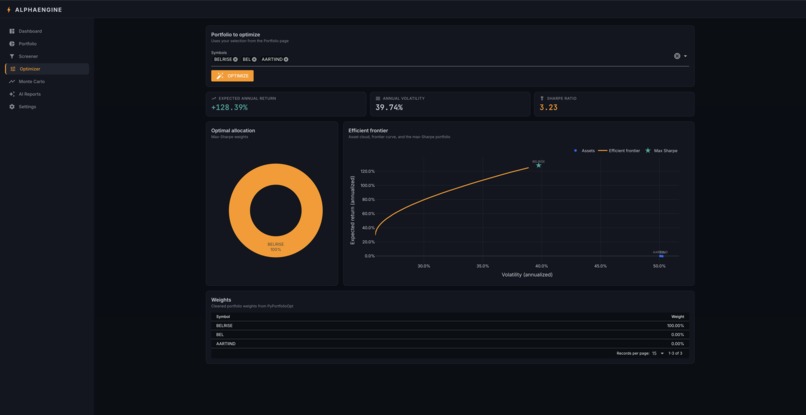Clear all selected symbols

click(x=677, y=56)
